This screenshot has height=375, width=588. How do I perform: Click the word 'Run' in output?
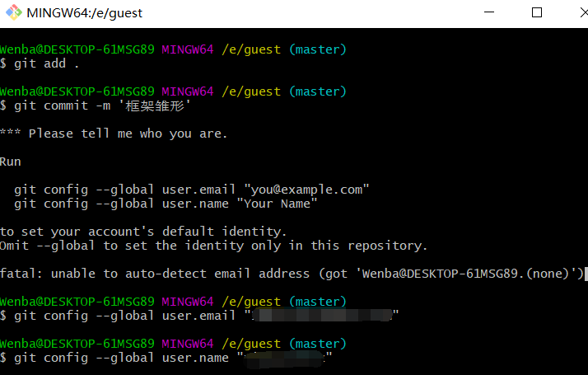[x=11, y=162]
